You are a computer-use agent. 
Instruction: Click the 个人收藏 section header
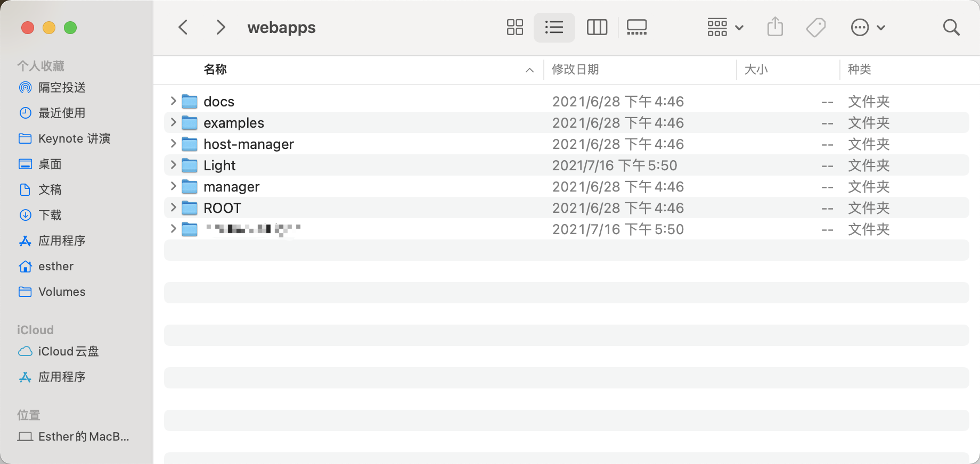(41, 66)
